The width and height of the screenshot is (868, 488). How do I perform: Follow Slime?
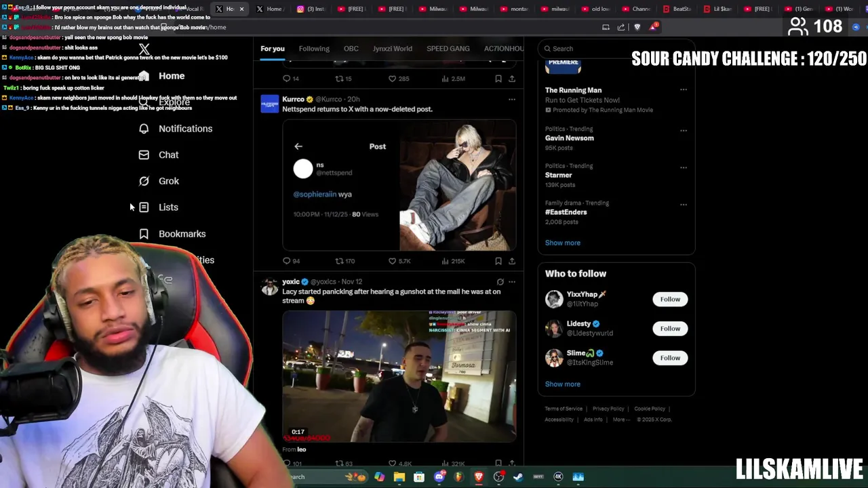coord(670,358)
